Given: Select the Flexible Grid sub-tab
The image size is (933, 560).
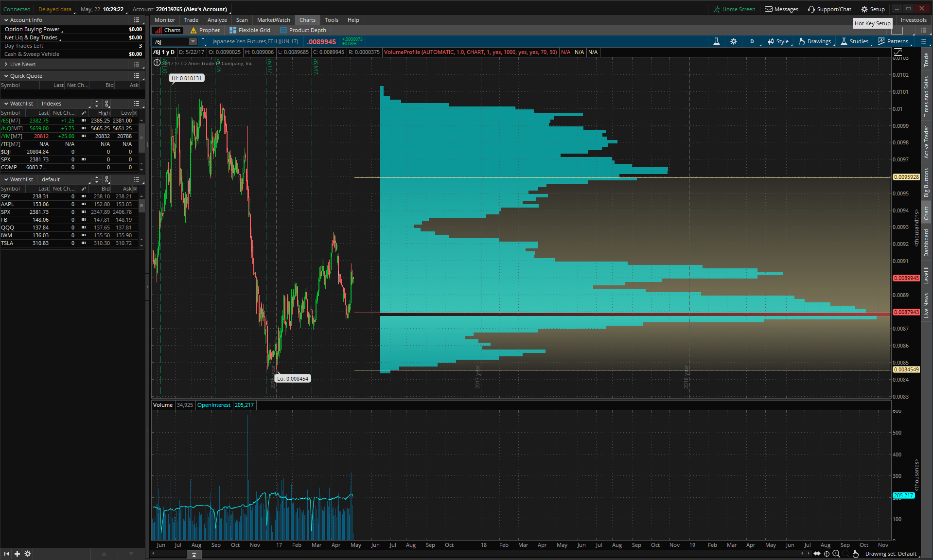Looking at the screenshot, I should pyautogui.click(x=250, y=30).
